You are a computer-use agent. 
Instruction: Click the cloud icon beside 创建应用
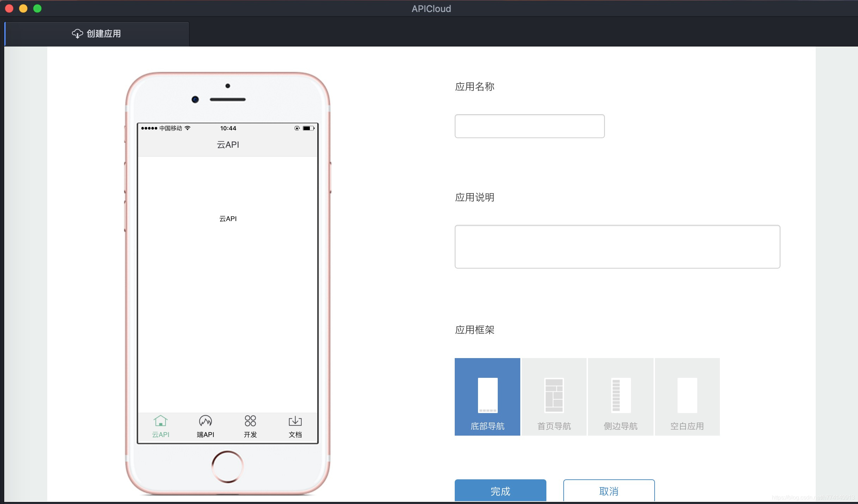point(78,34)
